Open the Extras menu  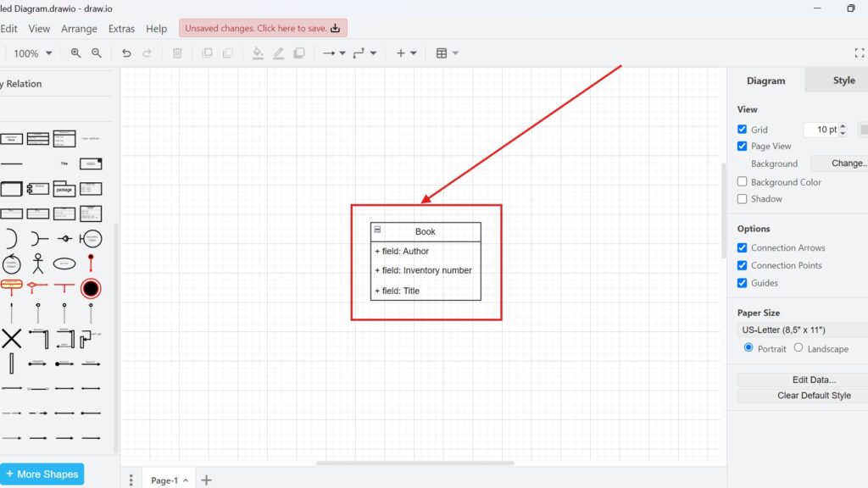(x=122, y=28)
